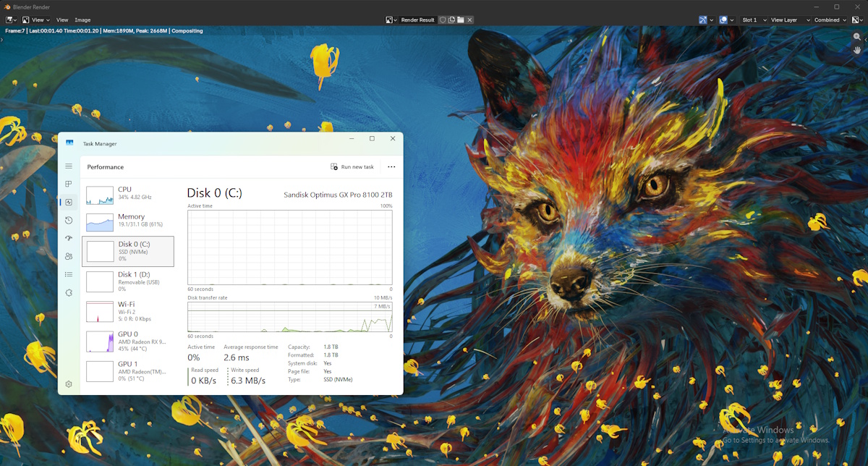Viewport: 868px width, 466px height.
Task: Open Task Manager settings gear
Action: 69,384
